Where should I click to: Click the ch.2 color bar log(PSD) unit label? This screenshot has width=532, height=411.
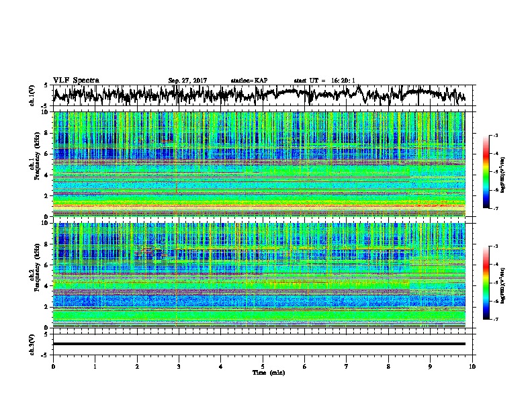click(502, 285)
